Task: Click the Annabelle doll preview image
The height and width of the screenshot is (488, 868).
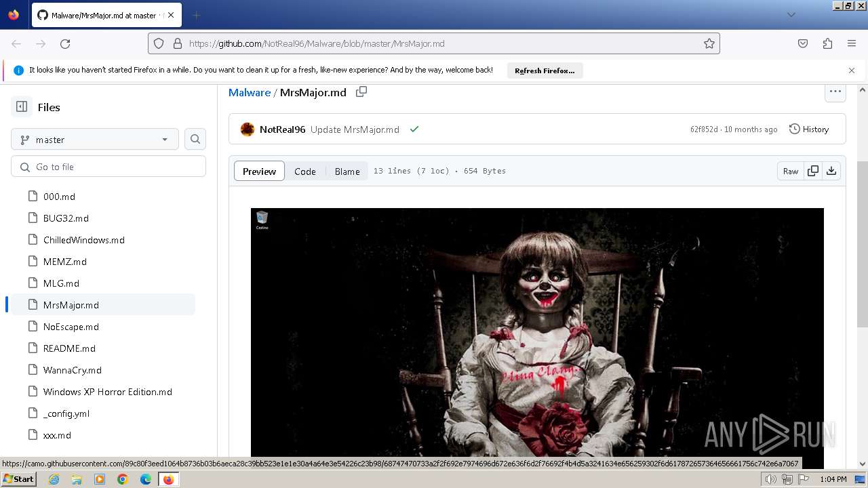Action: (537, 332)
